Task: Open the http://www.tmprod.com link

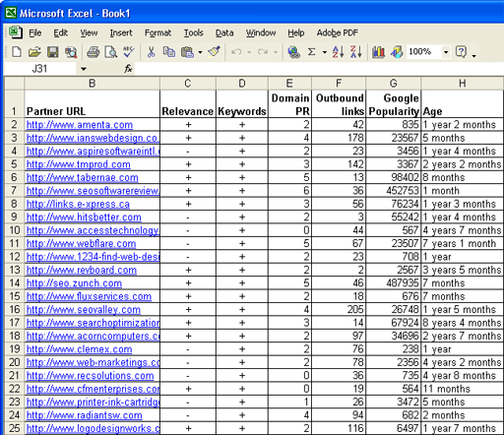Action: coord(78,164)
